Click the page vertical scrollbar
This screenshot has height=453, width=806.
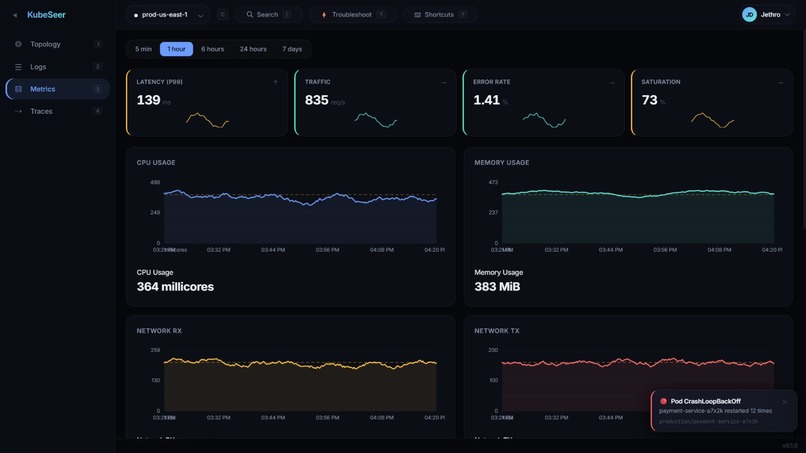tap(804, 129)
